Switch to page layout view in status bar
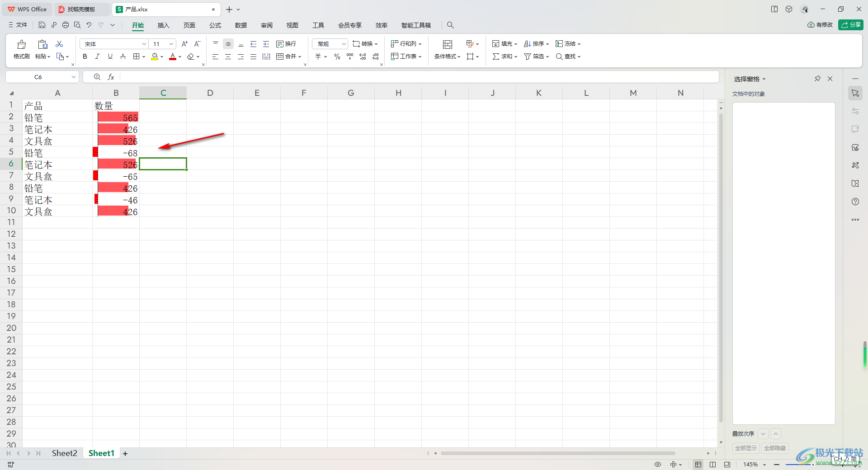 click(727, 465)
